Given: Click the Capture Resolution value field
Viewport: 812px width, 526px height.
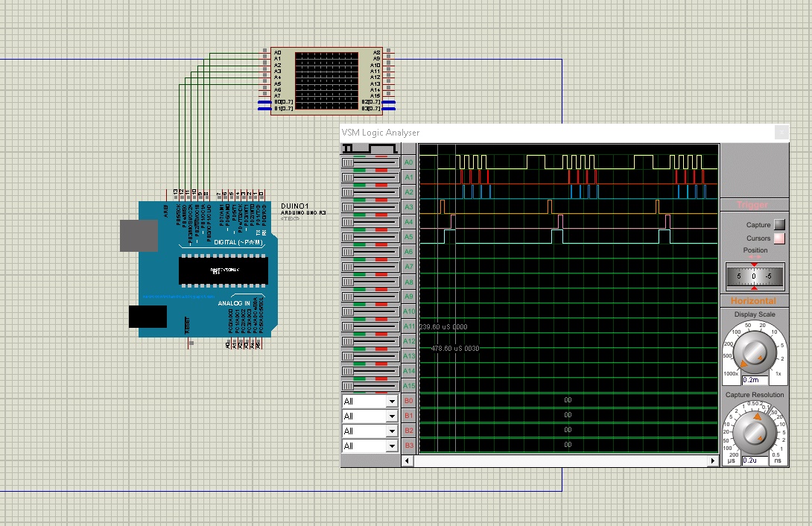Looking at the screenshot, I should 755,460.
